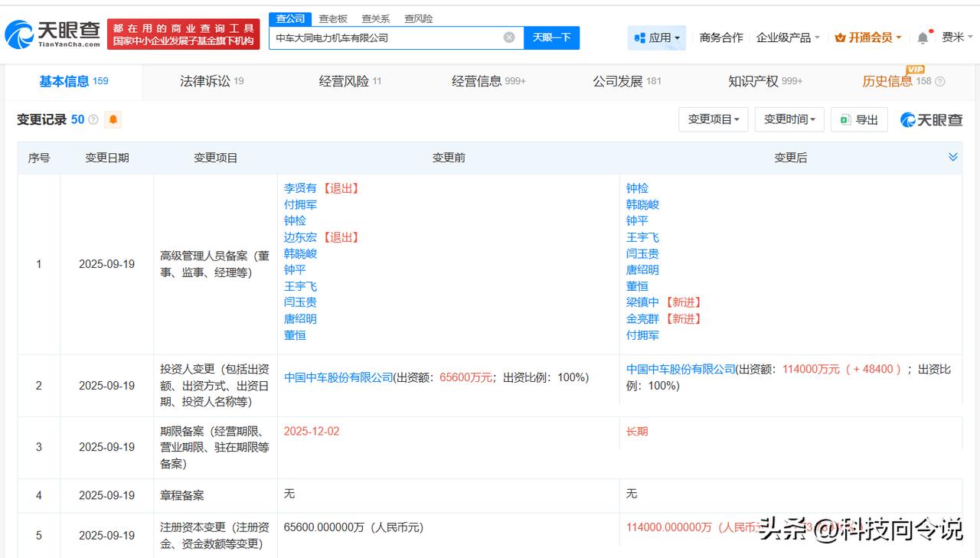Open the 应用 dropdown
Screen dimensions: 980x558
click(657, 38)
